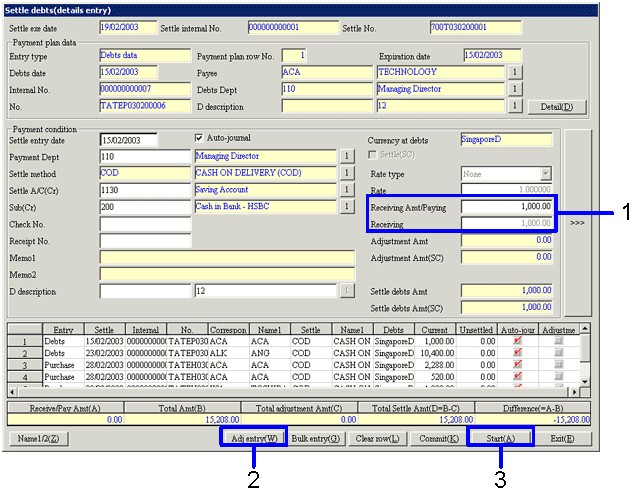This screenshot has height=498, width=644.
Task: Click the Currency at debts SingaporeD field
Action: tap(506, 140)
